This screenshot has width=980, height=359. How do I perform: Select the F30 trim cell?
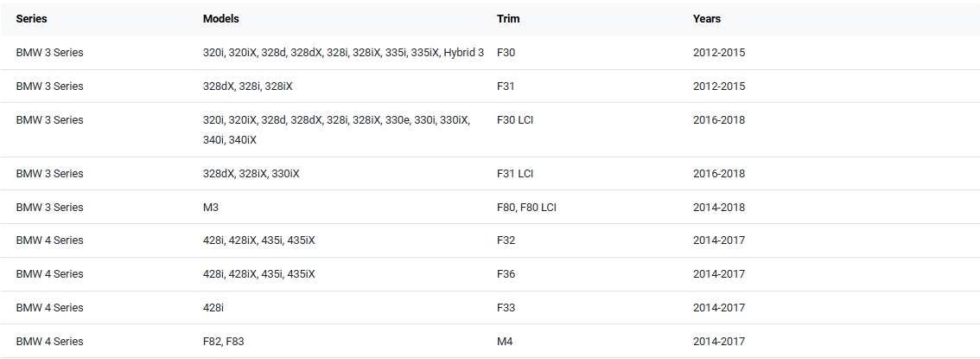point(506,53)
